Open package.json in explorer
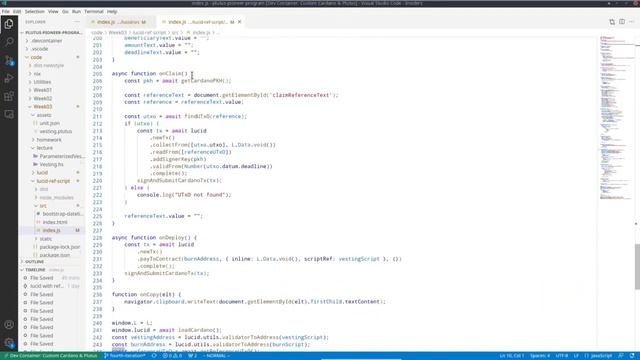Screen dimensions: 640x360 click(54, 255)
